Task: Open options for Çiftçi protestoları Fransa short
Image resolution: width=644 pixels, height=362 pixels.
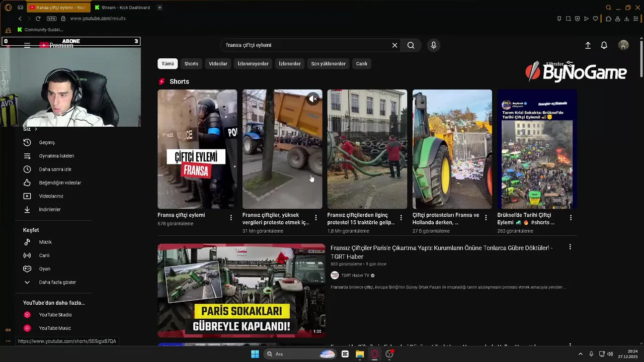Action: pos(486,218)
